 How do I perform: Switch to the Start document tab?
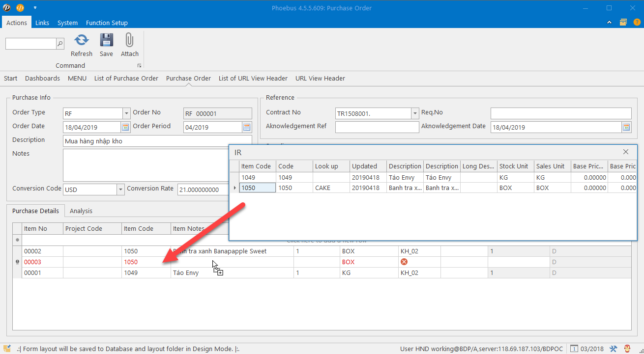(x=10, y=78)
